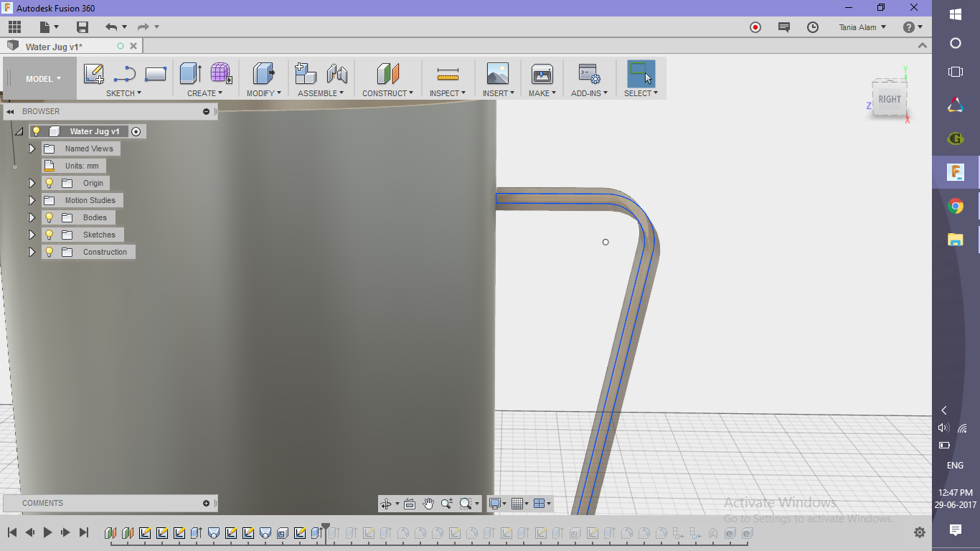Expand the Named Views folder

32,149
